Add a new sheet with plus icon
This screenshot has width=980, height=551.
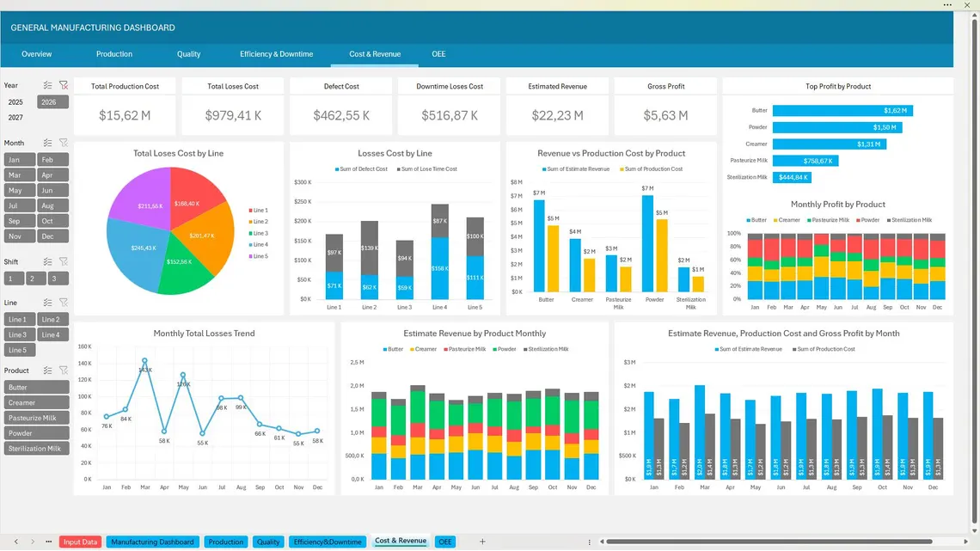pyautogui.click(x=482, y=542)
